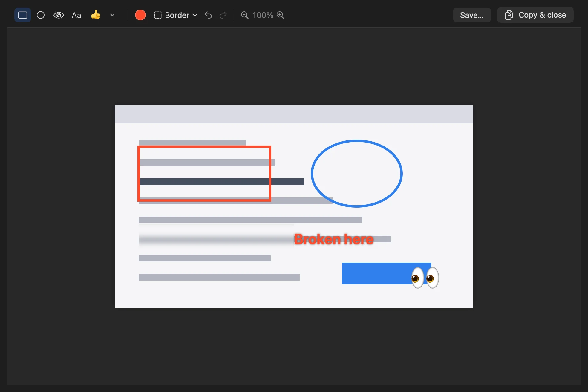Choose the blur/hide tool with crossed-eye icon

(59, 15)
